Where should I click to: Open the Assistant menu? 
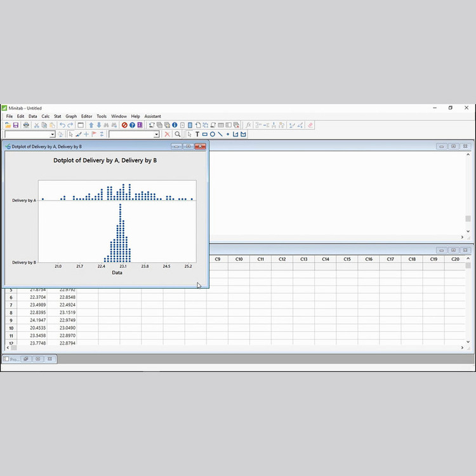[152, 116]
